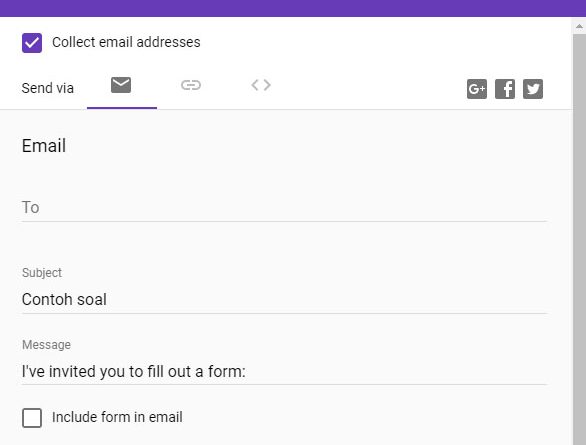Click the Collect email addresses label text

tap(126, 42)
